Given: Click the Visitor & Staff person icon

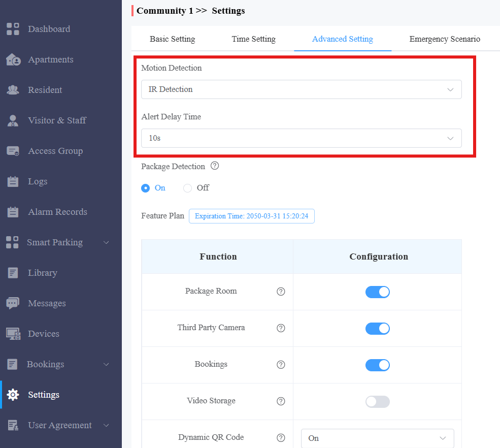Looking at the screenshot, I should point(13,120).
